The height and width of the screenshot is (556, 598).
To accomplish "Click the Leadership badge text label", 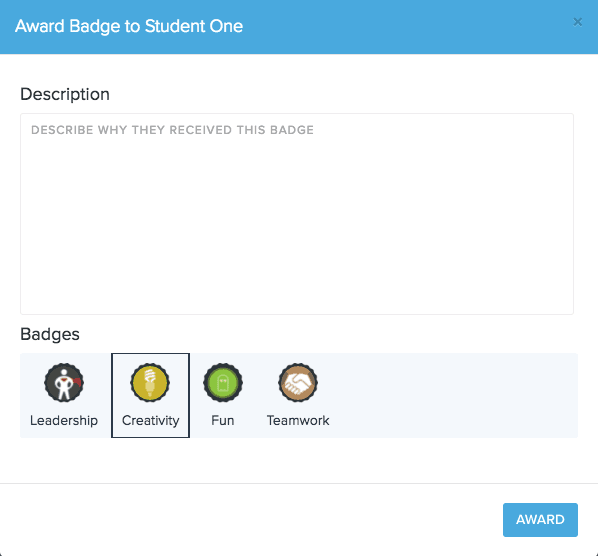I will (64, 420).
